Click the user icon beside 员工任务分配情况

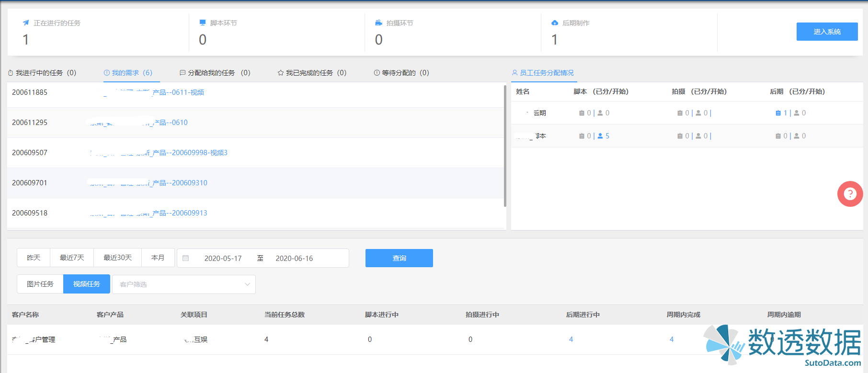coord(515,73)
